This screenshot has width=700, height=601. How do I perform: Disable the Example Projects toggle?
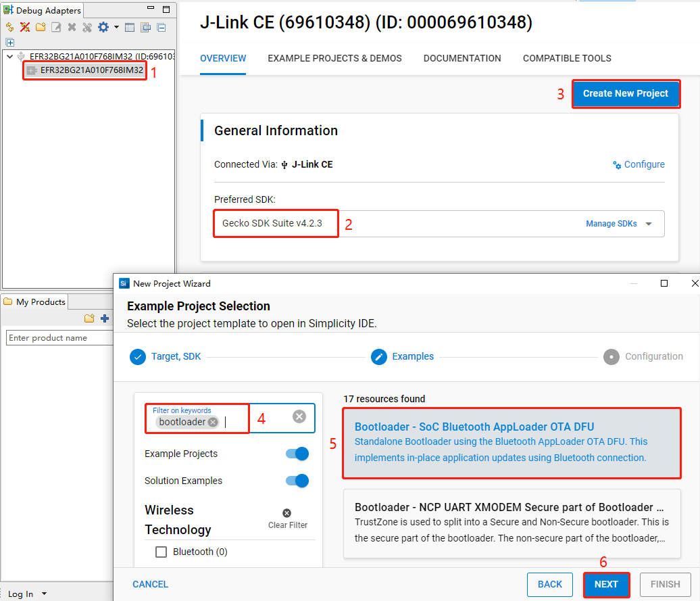(x=296, y=454)
